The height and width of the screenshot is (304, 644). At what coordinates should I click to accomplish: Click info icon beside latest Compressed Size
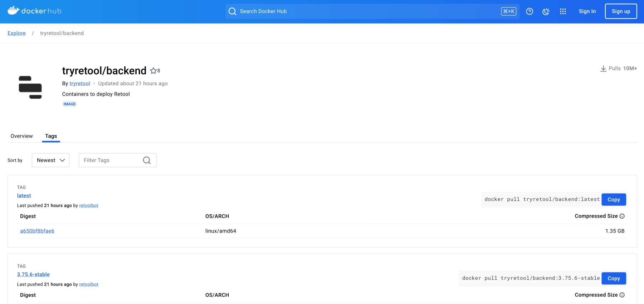click(622, 216)
